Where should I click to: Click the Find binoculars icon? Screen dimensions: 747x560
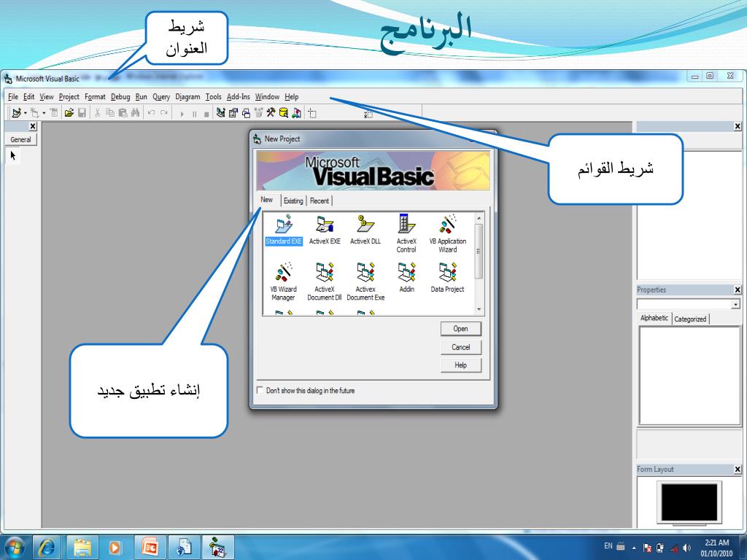point(135,113)
